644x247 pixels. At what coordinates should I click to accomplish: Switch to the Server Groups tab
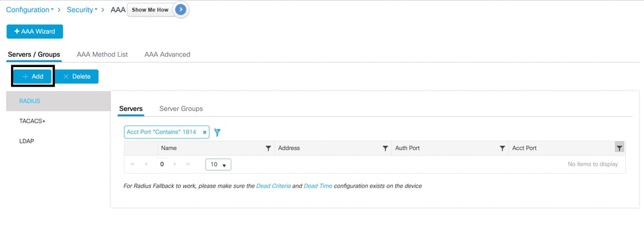[181, 109]
